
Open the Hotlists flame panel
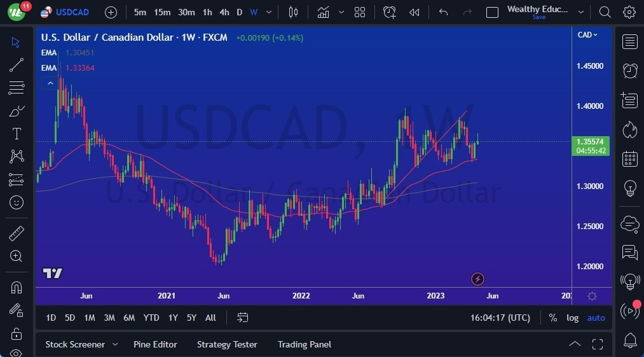(x=629, y=129)
